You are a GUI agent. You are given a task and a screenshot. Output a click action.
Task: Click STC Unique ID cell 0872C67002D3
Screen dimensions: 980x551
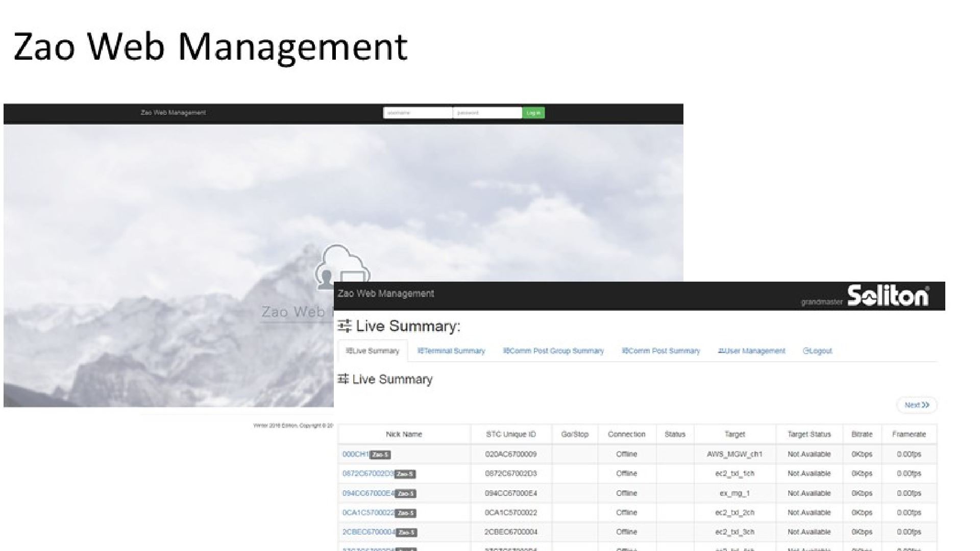[511, 473]
